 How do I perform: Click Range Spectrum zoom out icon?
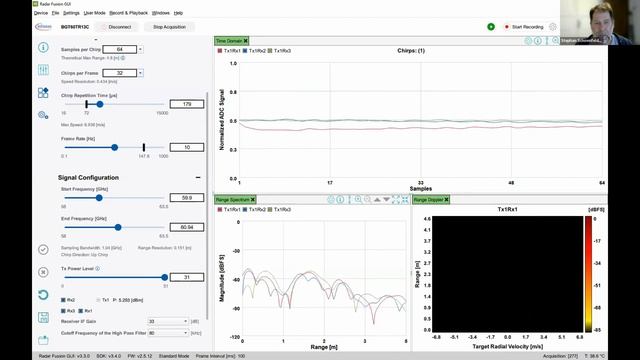click(367, 200)
